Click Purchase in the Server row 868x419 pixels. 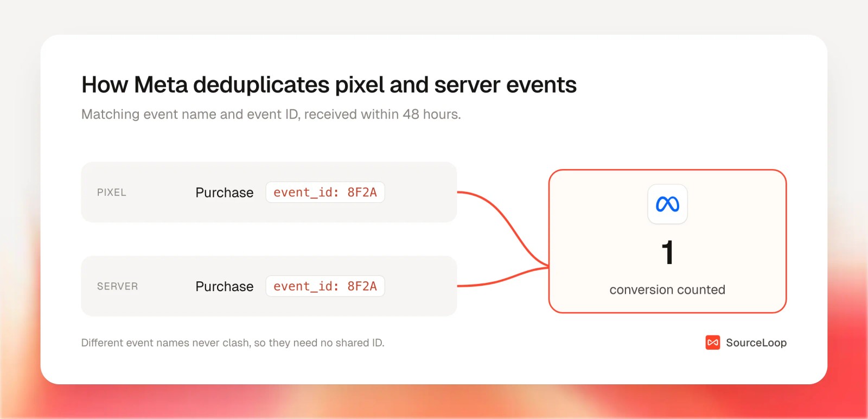coord(225,286)
